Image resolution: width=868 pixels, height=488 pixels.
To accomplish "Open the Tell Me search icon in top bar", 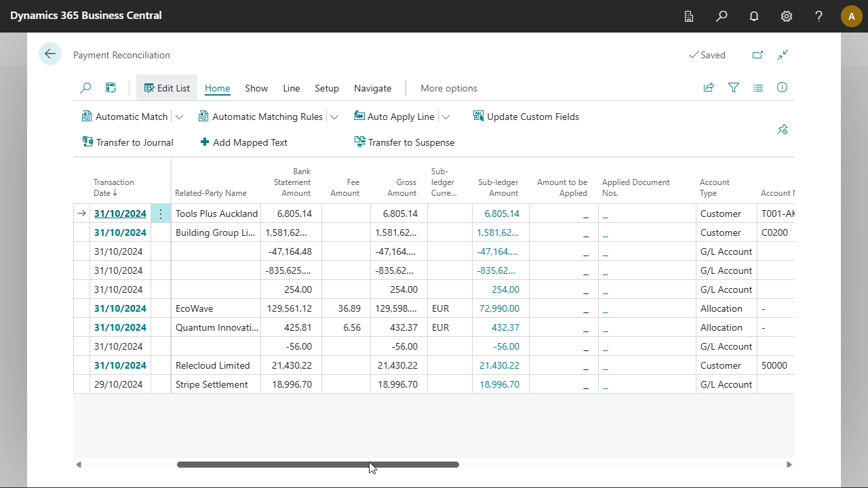I will [722, 16].
